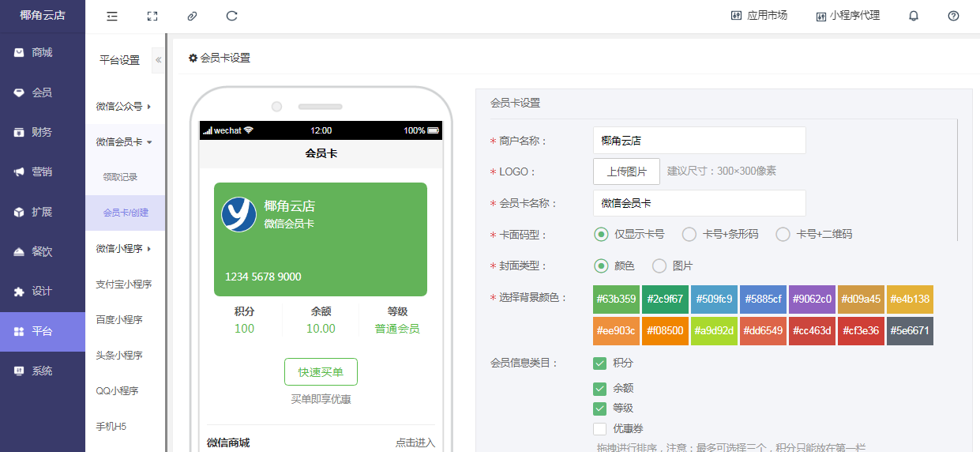The image size is (980, 452).
Task: Enable the 优惠券 checkbox
Action: (x=599, y=429)
